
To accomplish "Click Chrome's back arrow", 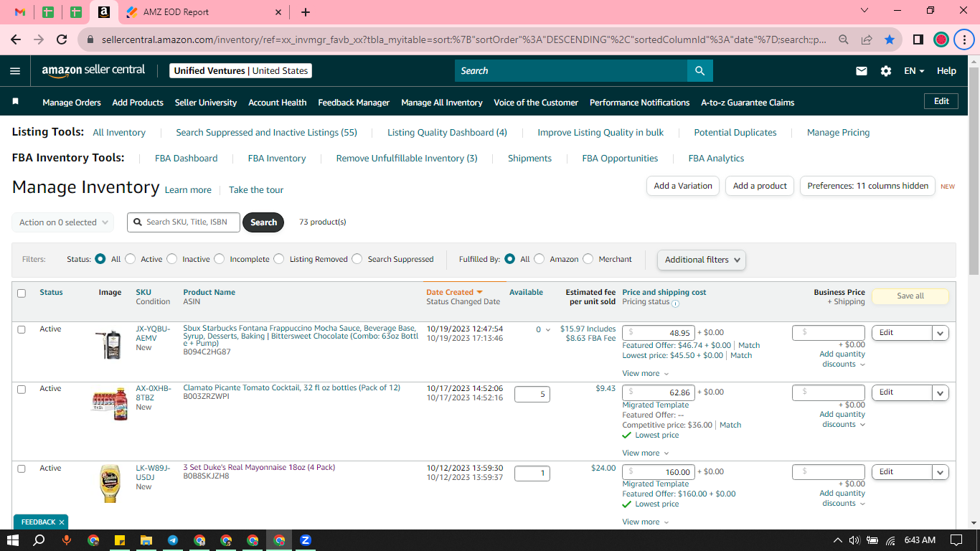I will click(x=16, y=40).
